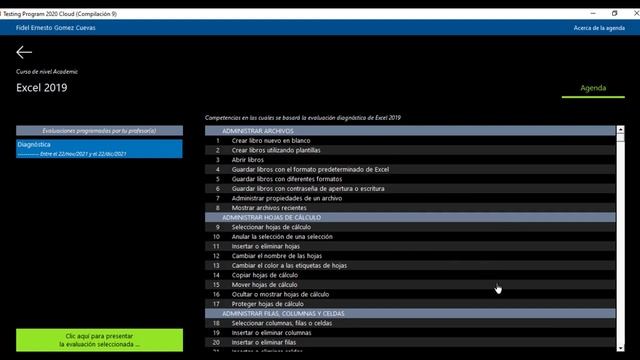Select 'Guardar libros con el formato predeterminado de Excel'

click(410, 169)
